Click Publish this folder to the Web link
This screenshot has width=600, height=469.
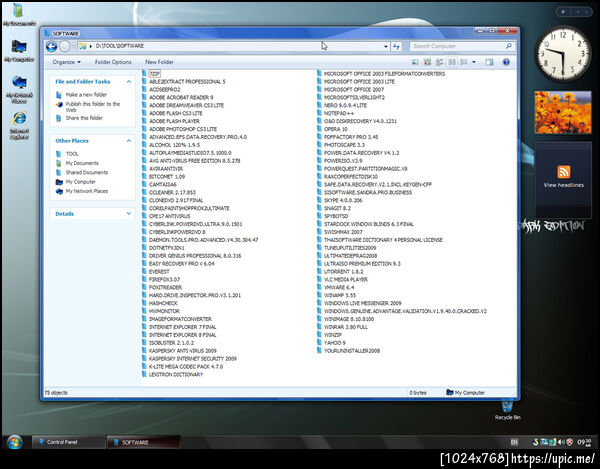[x=93, y=107]
